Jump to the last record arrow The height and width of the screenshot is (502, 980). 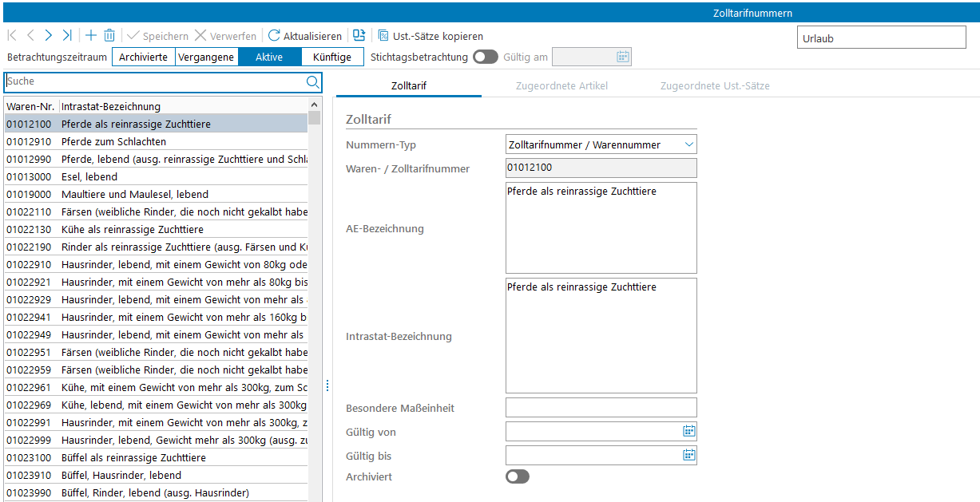(x=67, y=36)
